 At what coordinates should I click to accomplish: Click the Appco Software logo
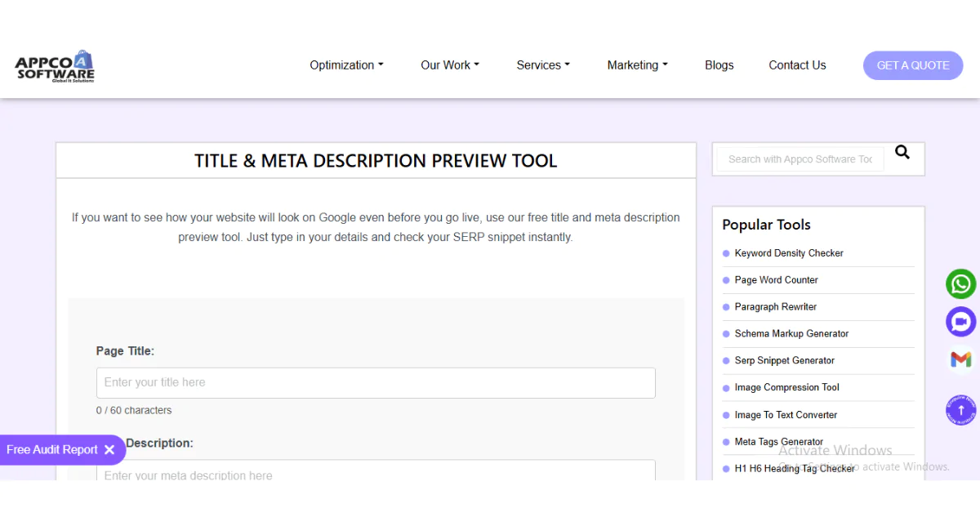(54, 65)
